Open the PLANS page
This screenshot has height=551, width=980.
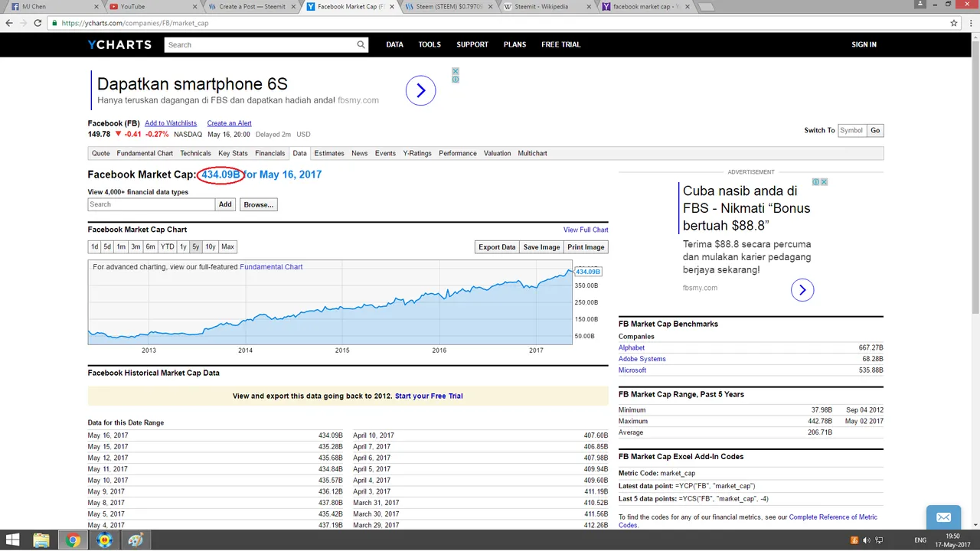coord(514,44)
